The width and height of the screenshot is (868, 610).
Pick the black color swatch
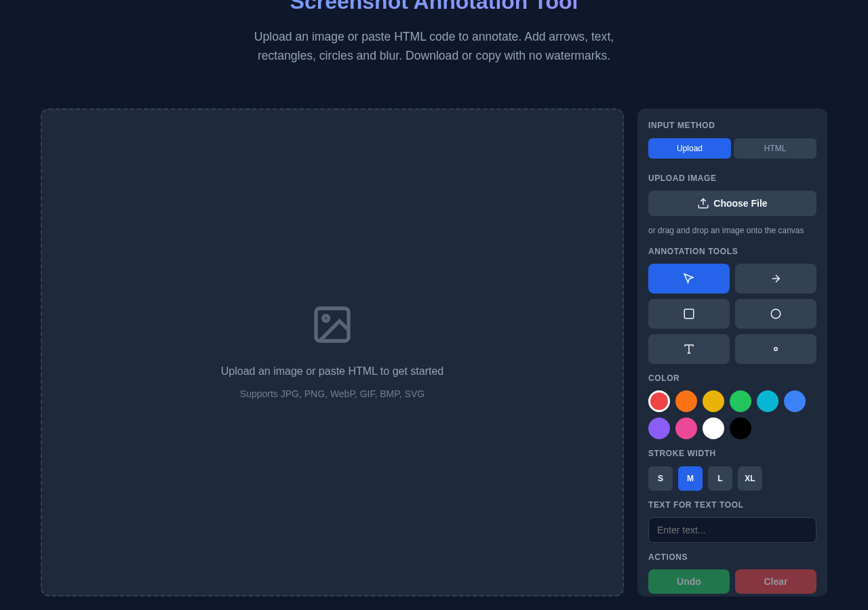click(x=741, y=428)
